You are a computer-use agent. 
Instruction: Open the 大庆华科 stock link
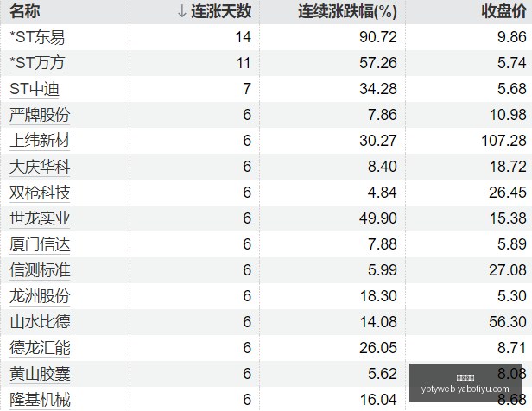tap(40, 167)
